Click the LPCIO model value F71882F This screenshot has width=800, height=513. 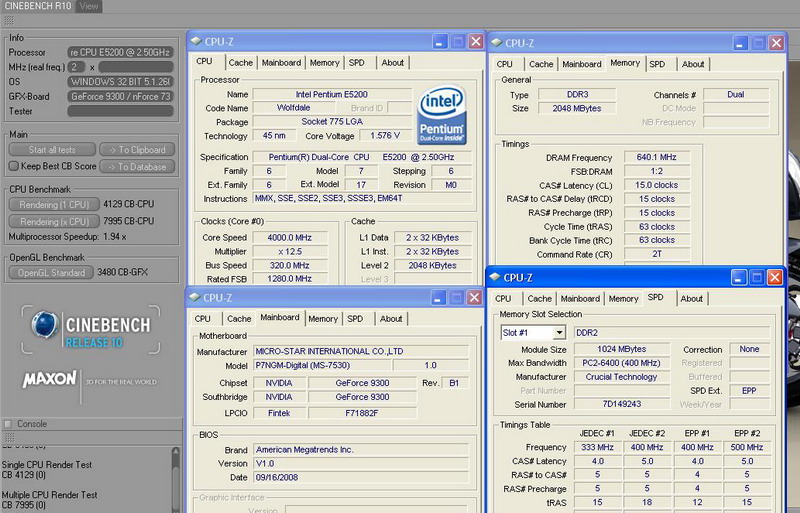pos(362,413)
